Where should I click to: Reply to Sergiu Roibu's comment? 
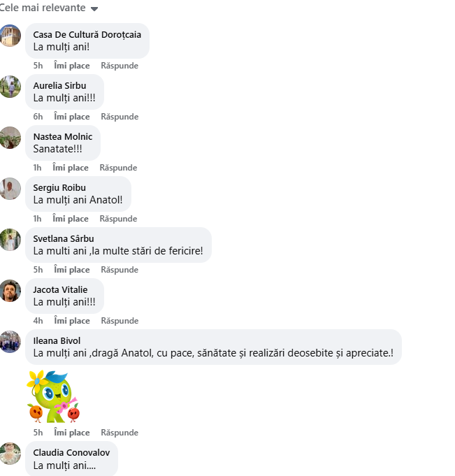118,219
